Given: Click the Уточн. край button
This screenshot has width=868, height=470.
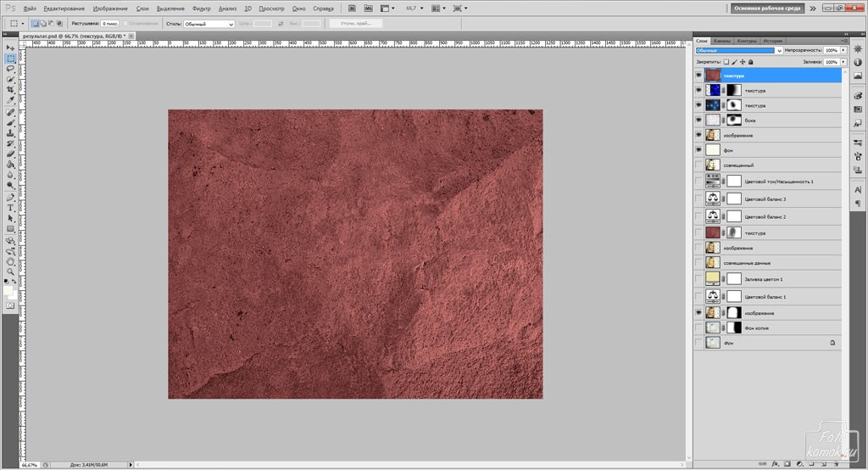Looking at the screenshot, I should tap(355, 24).
